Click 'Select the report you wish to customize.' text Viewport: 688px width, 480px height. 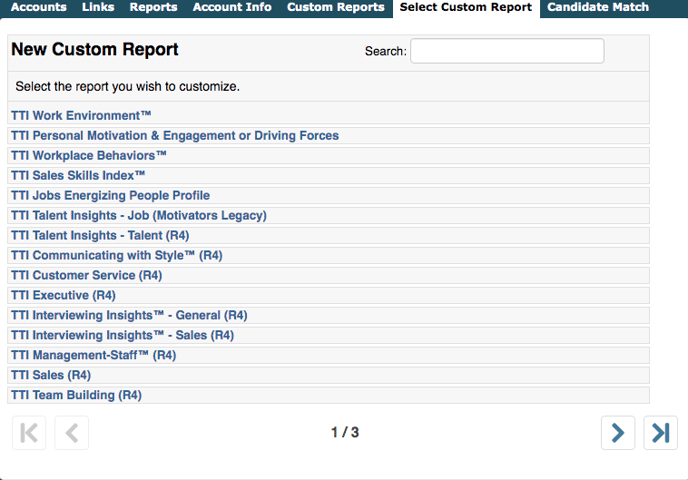(x=128, y=86)
